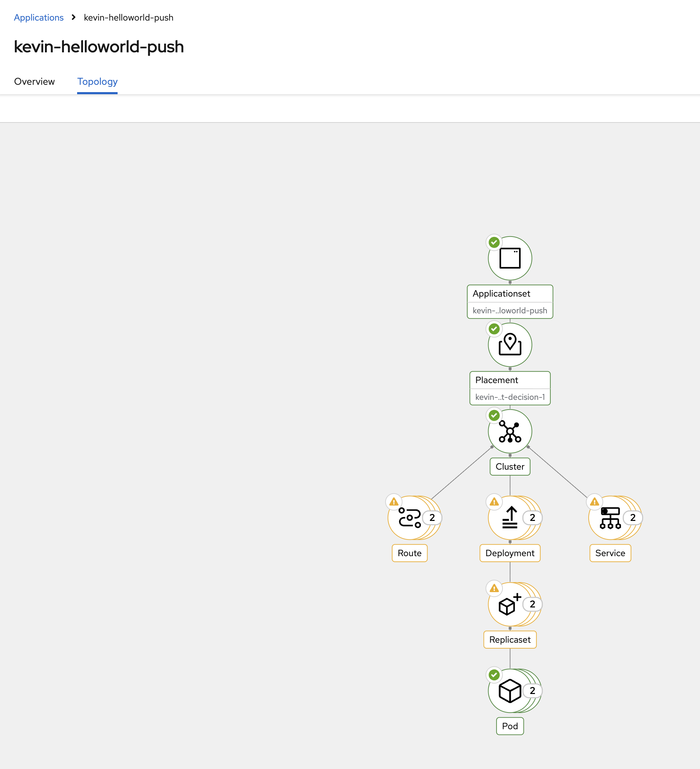This screenshot has width=700, height=769.
Task: Select the Topology tab
Action: point(97,82)
